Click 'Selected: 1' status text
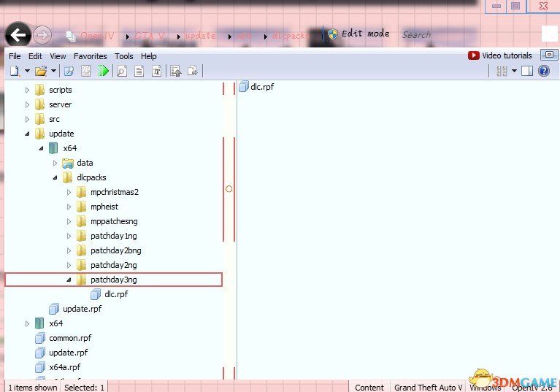The image size is (560, 392). coord(84,388)
